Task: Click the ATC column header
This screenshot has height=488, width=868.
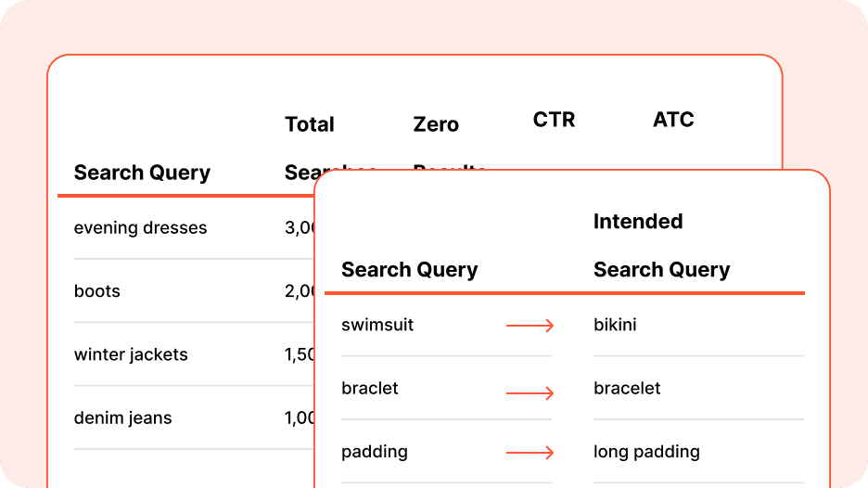Action: tap(673, 120)
